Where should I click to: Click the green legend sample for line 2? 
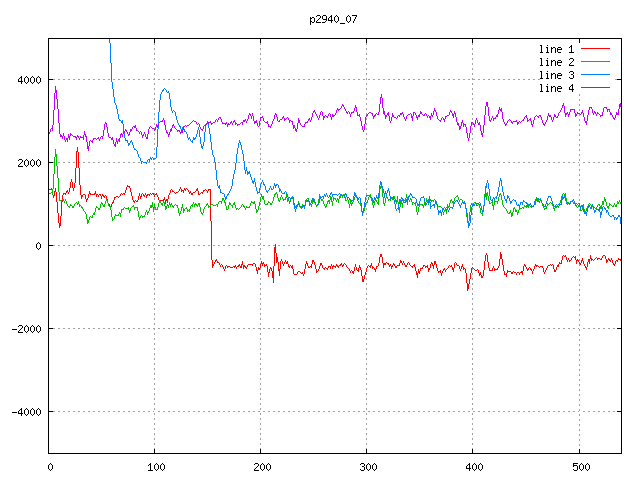click(x=596, y=62)
